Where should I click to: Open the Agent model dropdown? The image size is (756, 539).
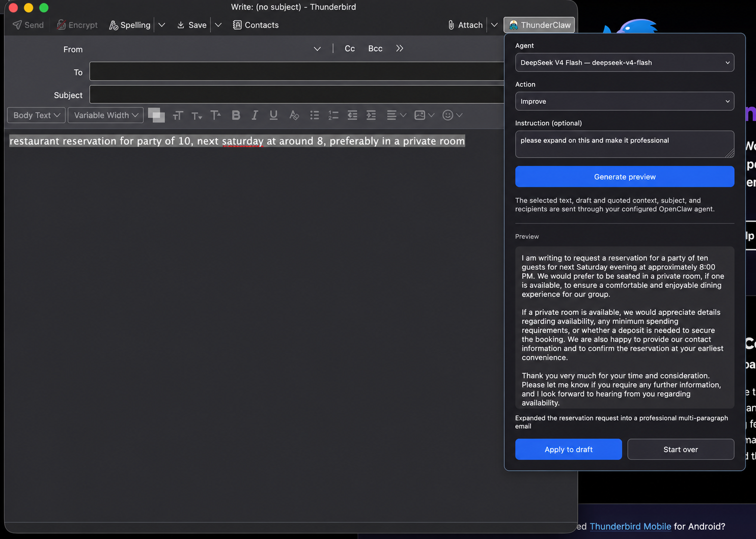625,63
